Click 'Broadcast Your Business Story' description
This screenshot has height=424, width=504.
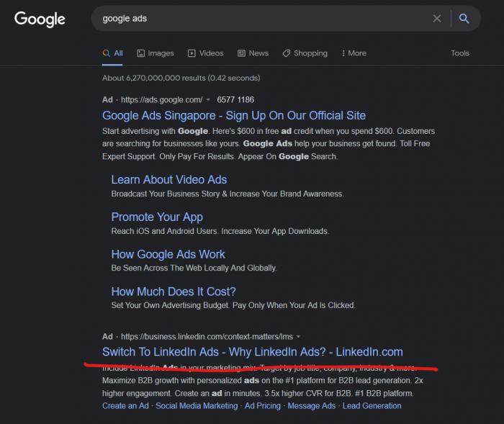[228, 194]
